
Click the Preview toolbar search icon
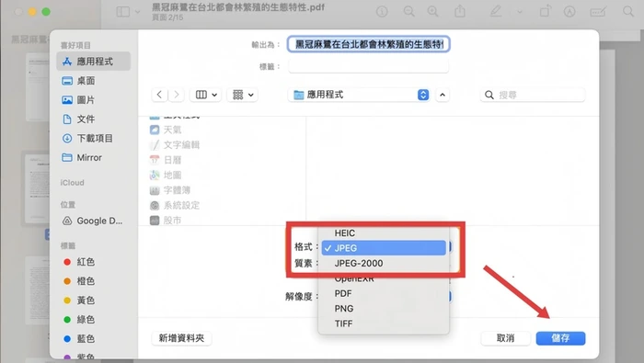(628, 11)
